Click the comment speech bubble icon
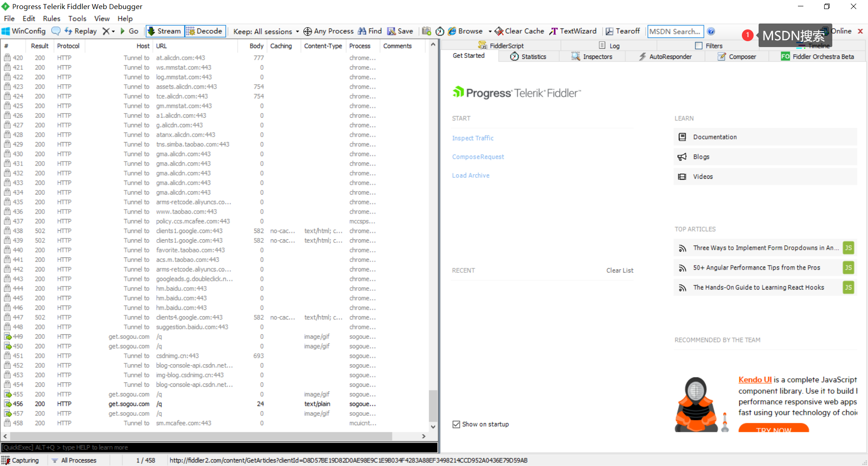The image size is (868, 466). pyautogui.click(x=56, y=31)
